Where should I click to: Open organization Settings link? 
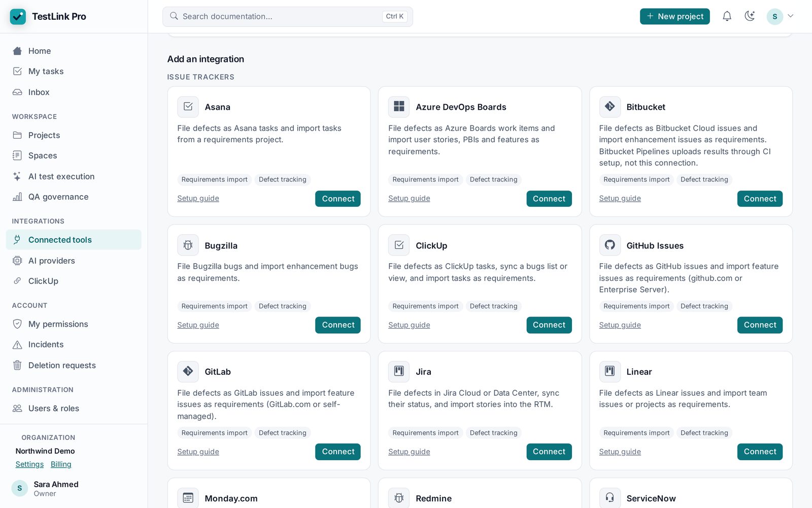coord(29,464)
